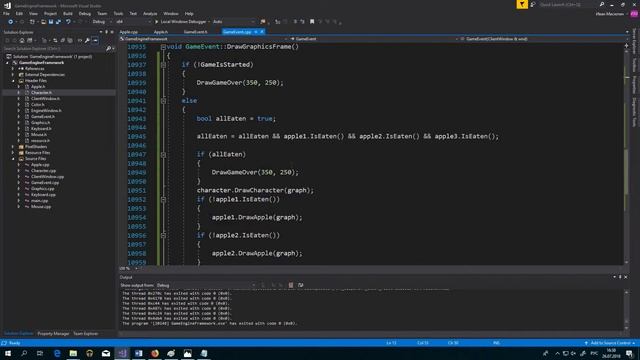This screenshot has width=640, height=360.
Task: Collapse the DrawGraphicsFrame function outline
Action: coord(163,47)
